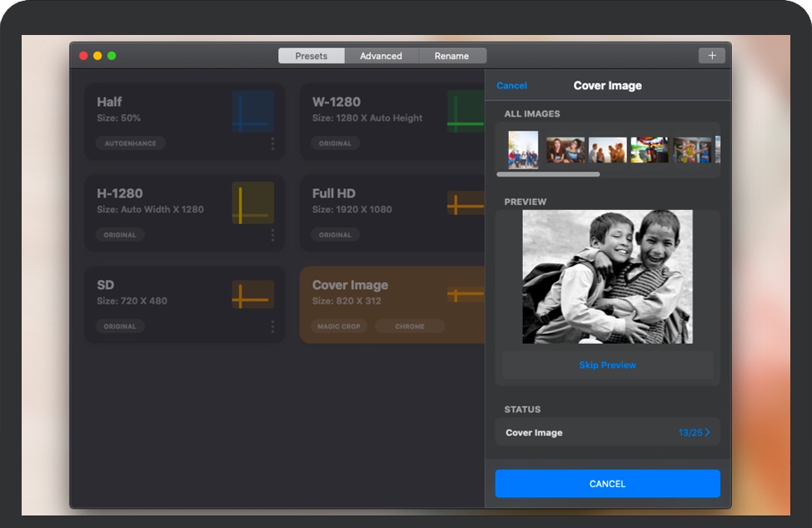Open Half preset three-dot options menu
The height and width of the screenshot is (528, 812).
272,144
